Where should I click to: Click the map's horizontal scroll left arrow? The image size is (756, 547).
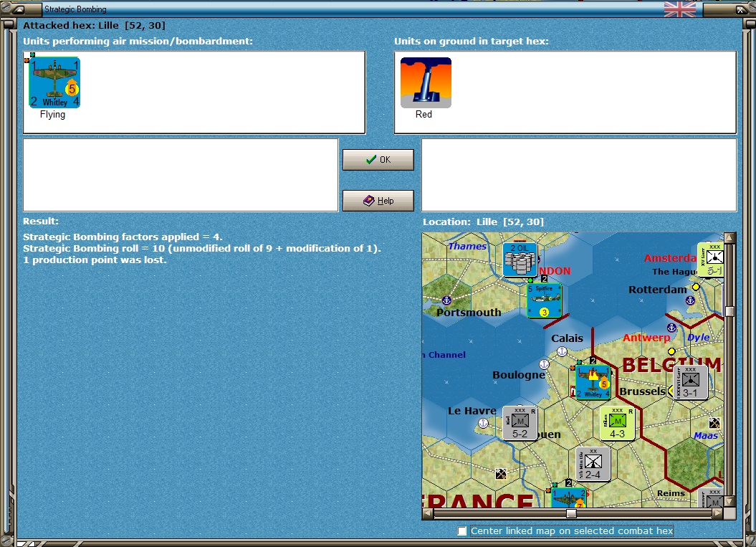[428, 513]
